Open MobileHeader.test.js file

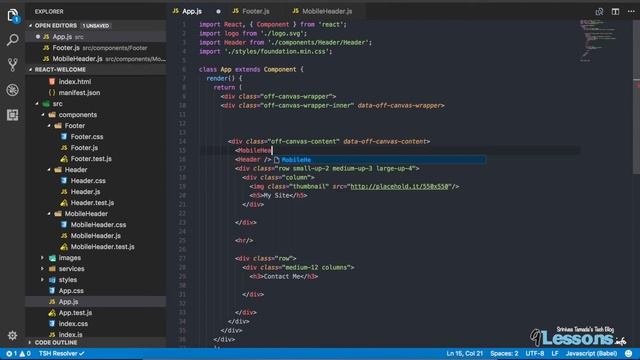click(102, 247)
